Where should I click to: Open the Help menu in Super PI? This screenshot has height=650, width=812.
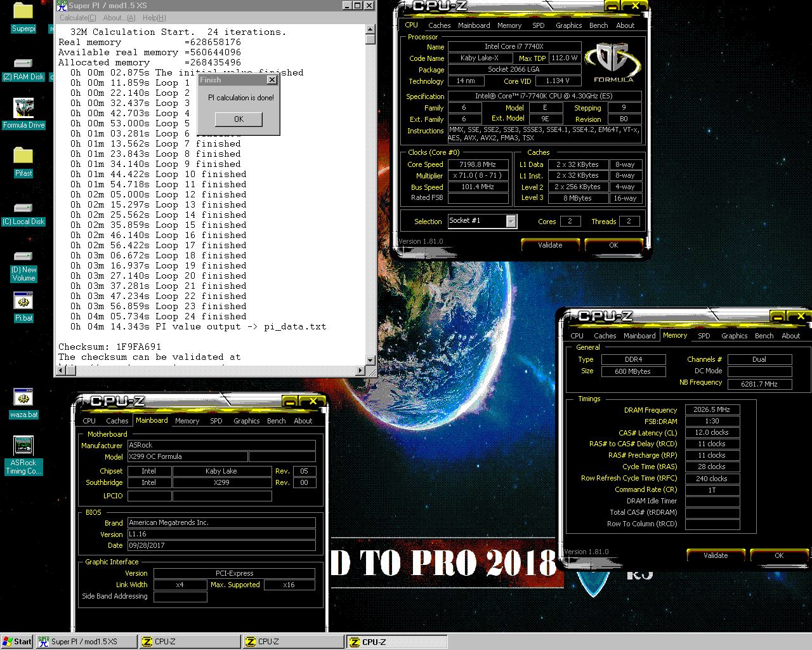pyautogui.click(x=154, y=18)
